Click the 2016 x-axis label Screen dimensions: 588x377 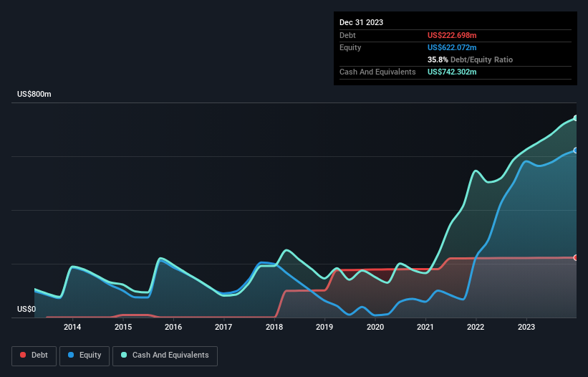coord(173,327)
